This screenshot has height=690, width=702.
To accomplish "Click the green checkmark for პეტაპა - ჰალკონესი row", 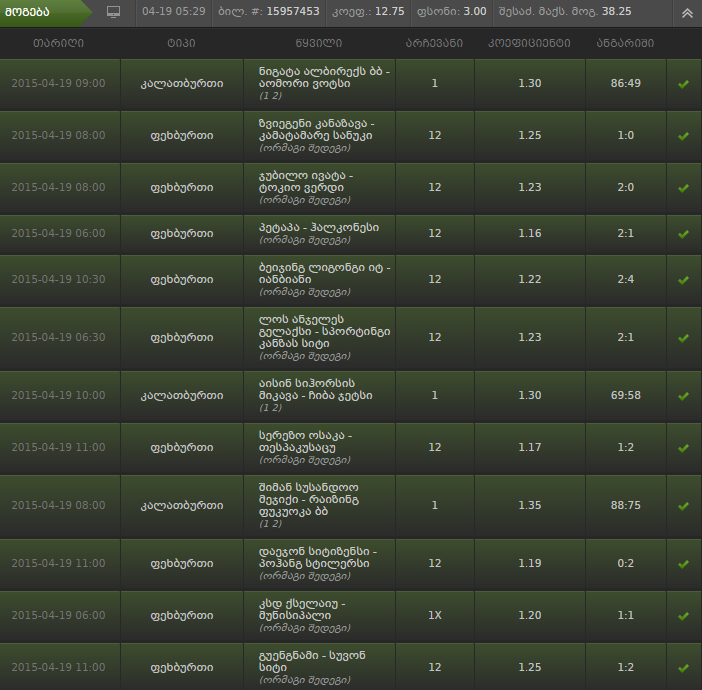I will 683,234.
